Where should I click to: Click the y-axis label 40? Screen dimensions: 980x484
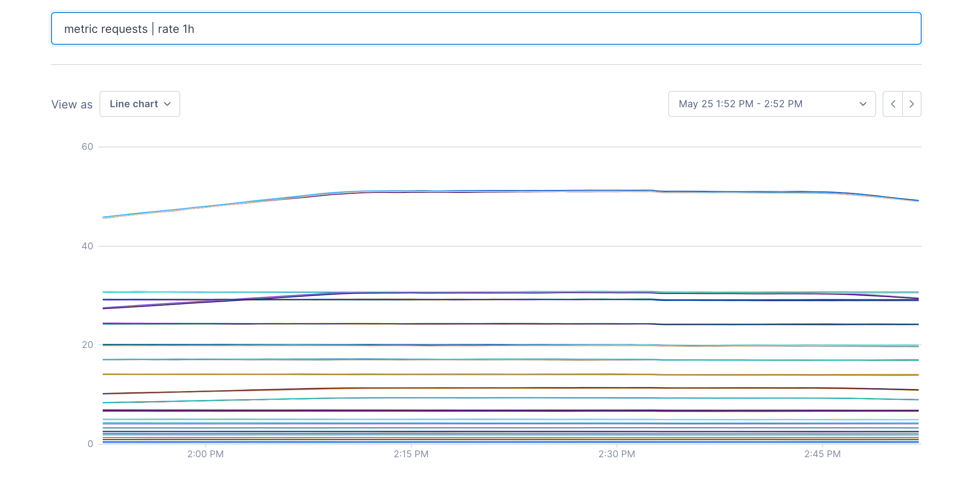[x=87, y=246]
